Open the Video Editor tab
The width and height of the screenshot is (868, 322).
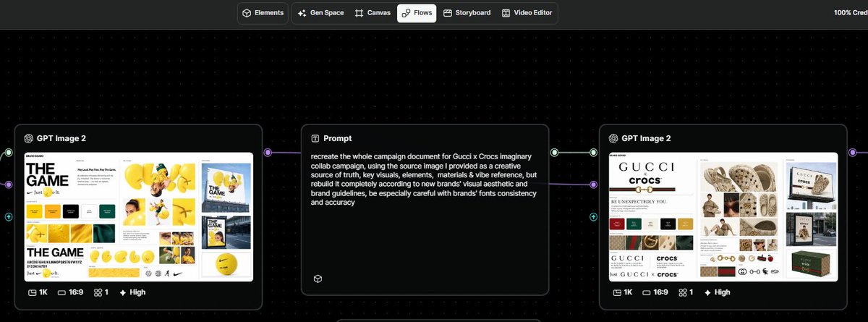click(527, 13)
